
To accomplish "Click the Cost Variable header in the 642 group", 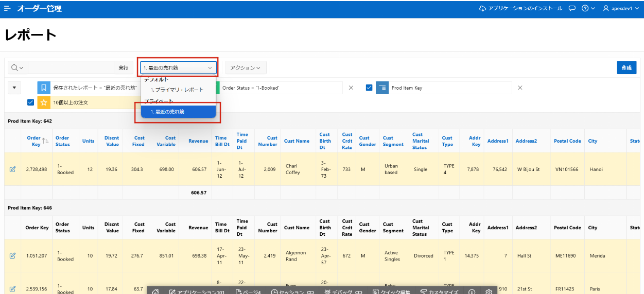I will pos(166,141).
